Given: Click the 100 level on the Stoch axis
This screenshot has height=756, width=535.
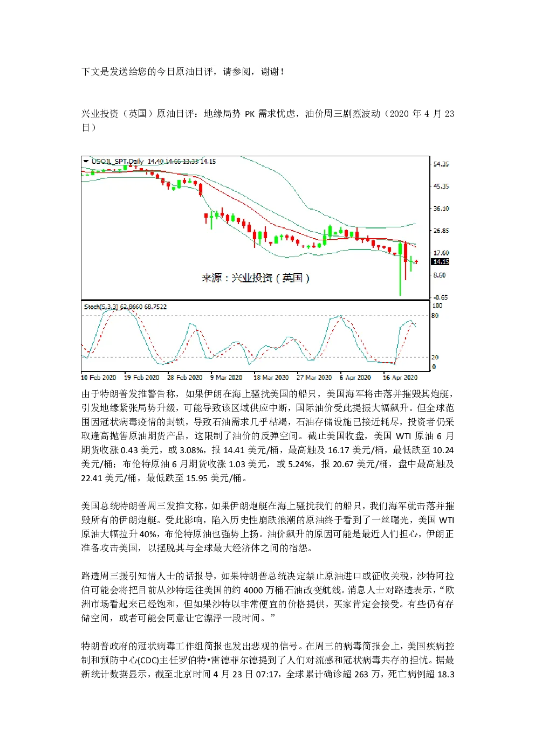Looking at the screenshot, I should 437,306.
